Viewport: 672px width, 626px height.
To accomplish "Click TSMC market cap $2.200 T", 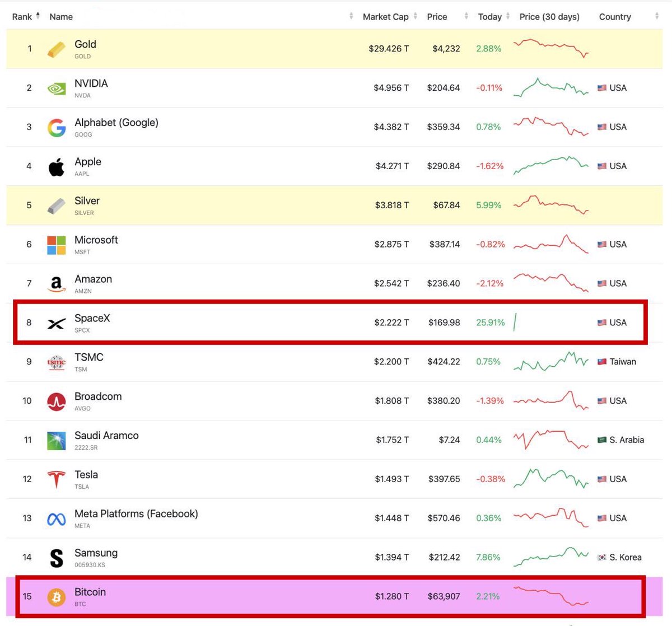I will pos(391,362).
